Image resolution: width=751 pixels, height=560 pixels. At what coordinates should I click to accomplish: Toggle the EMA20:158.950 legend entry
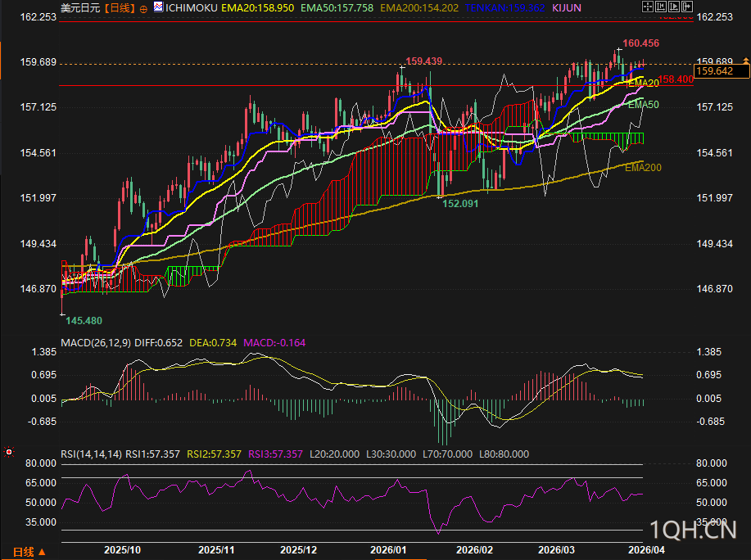[244, 8]
